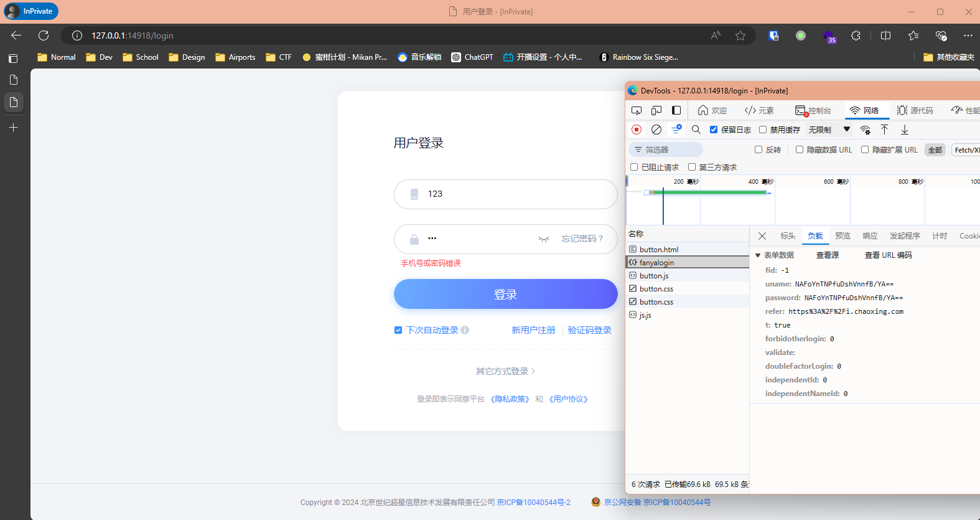Collapse the 表单数据 section
Image resolution: width=980 pixels, height=520 pixels.
click(x=758, y=255)
